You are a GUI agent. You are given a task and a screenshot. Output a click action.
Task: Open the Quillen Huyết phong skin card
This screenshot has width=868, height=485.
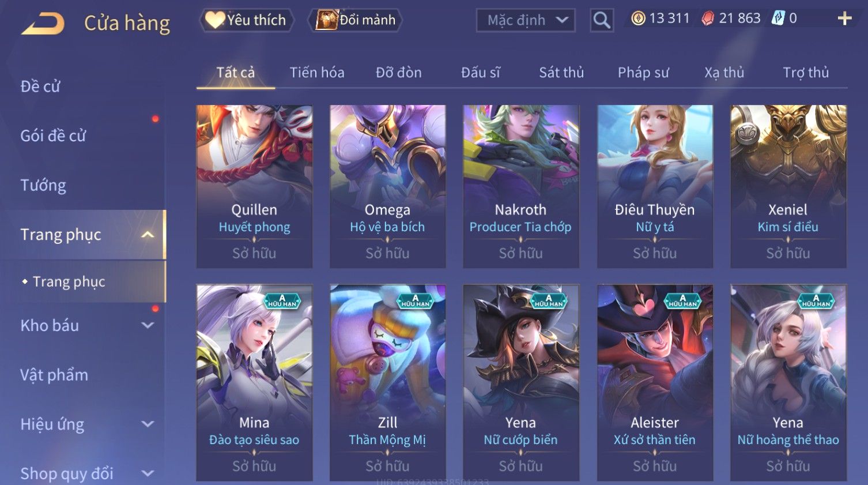254,186
